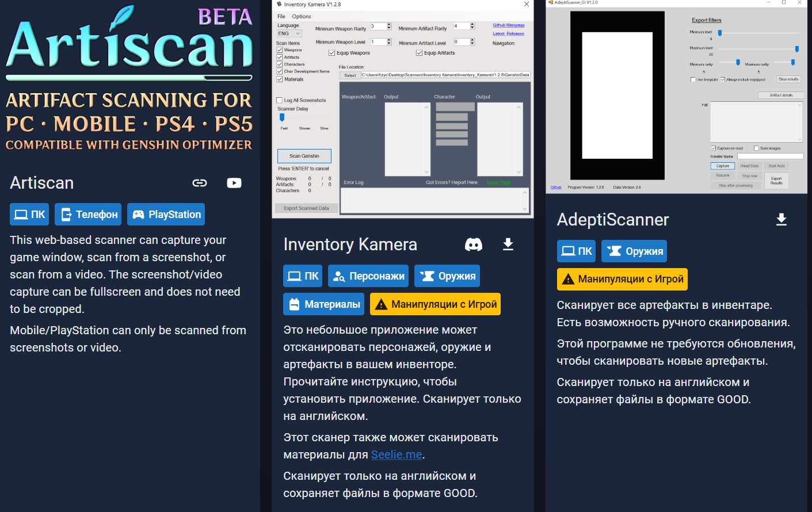Click Start Auto in AdeptiScanner
The height and width of the screenshot is (512, 812).
[776, 166]
